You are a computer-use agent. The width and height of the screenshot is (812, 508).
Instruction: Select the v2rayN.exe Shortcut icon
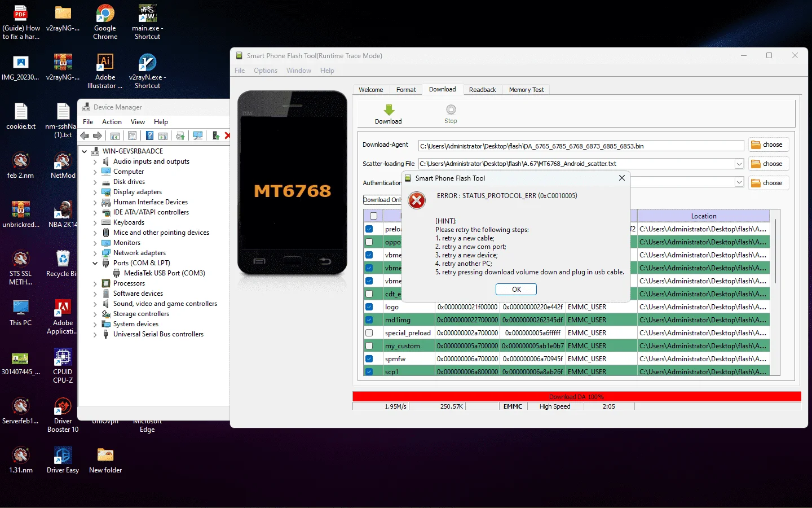click(x=147, y=71)
